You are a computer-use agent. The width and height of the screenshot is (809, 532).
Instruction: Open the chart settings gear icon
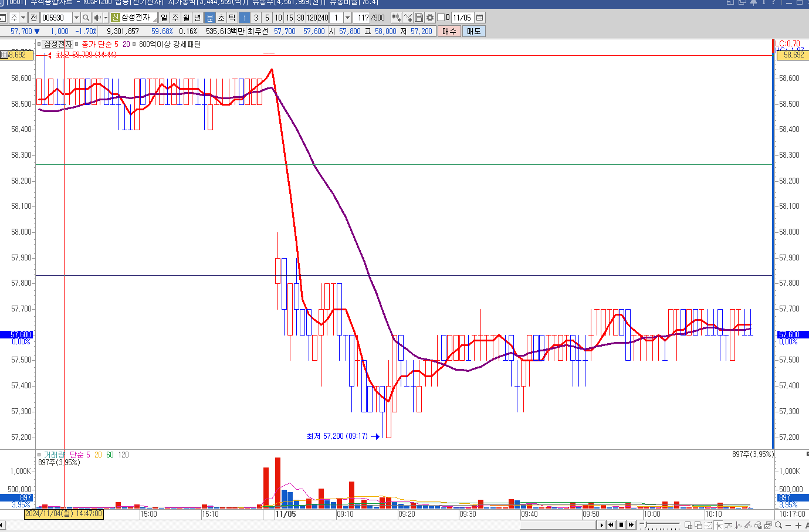click(x=430, y=18)
